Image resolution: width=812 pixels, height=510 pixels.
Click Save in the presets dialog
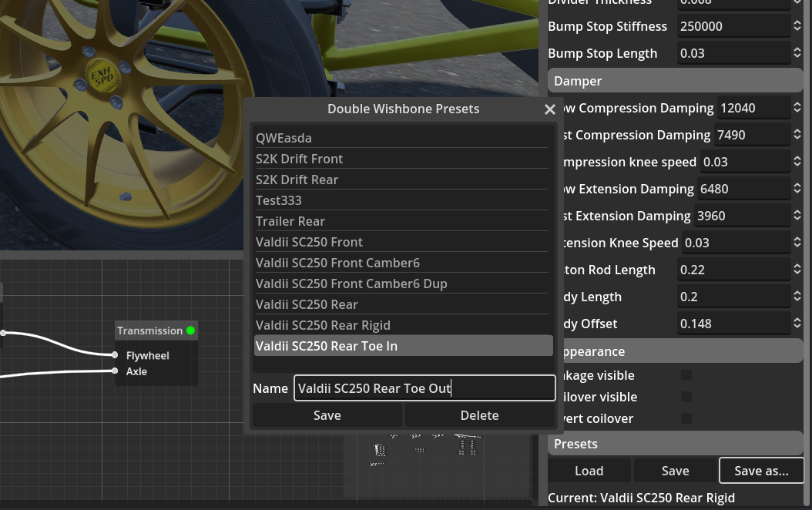pyautogui.click(x=327, y=415)
